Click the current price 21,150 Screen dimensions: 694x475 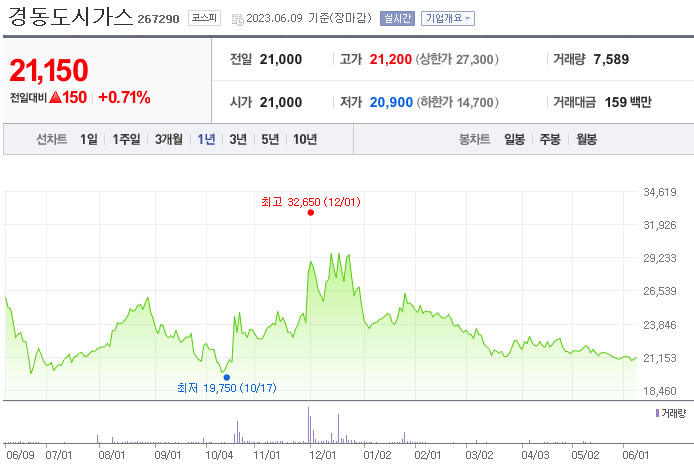49,70
